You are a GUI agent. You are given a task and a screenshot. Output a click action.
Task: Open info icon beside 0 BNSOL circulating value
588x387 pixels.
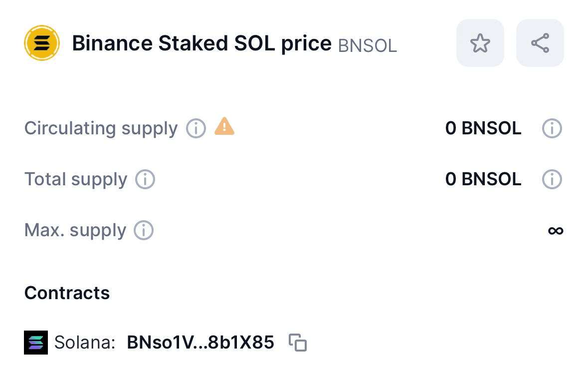tap(552, 128)
